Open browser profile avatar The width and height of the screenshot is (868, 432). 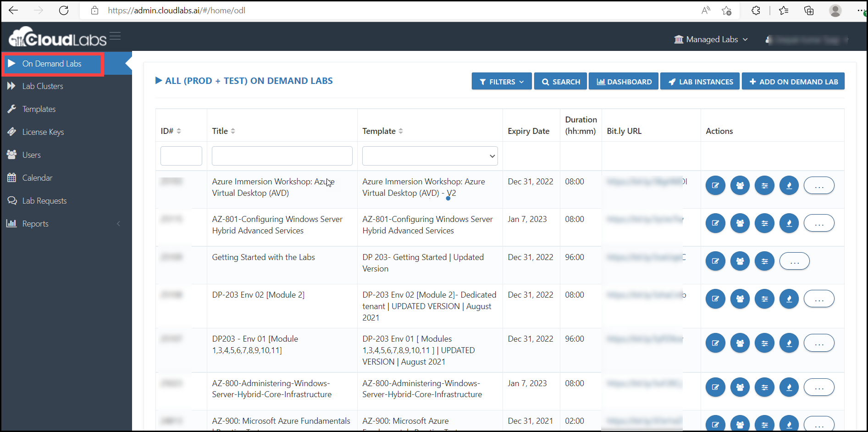(835, 11)
